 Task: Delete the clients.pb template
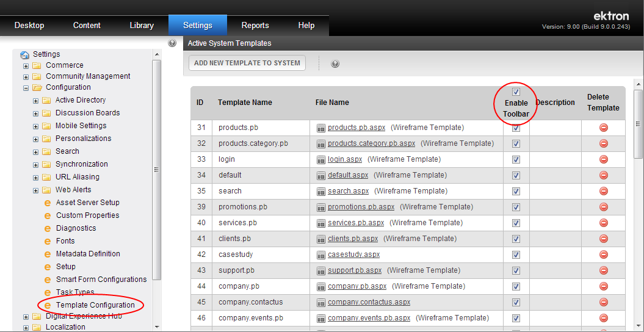[603, 239]
